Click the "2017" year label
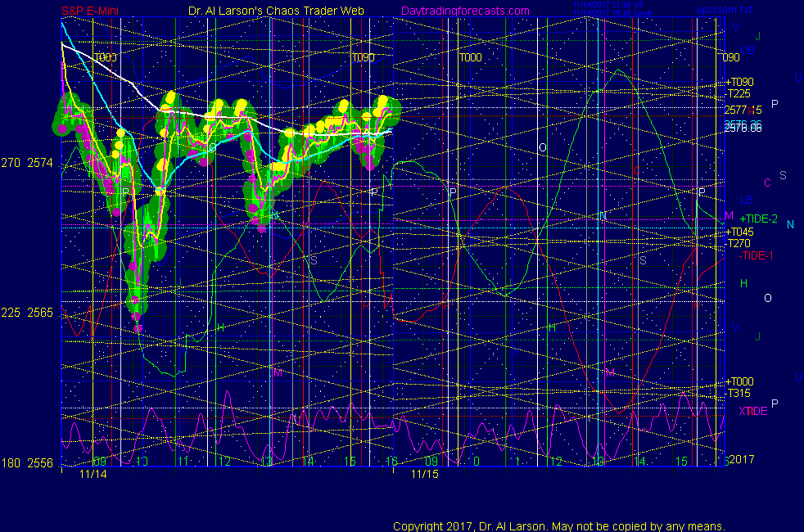Screen dimensions: 804x532 point(742,459)
